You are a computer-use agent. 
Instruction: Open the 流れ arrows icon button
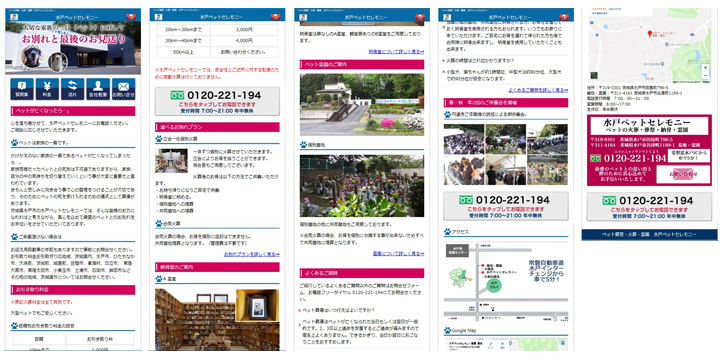click(73, 89)
